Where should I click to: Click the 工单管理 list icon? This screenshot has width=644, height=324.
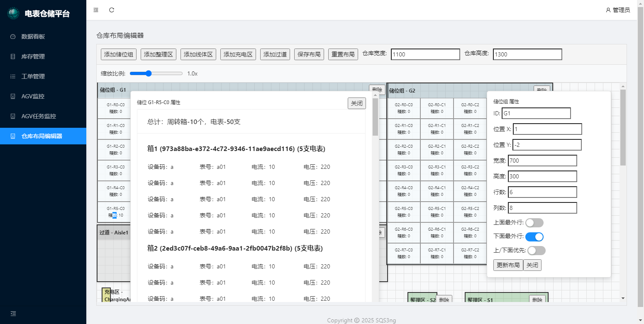tap(13, 76)
